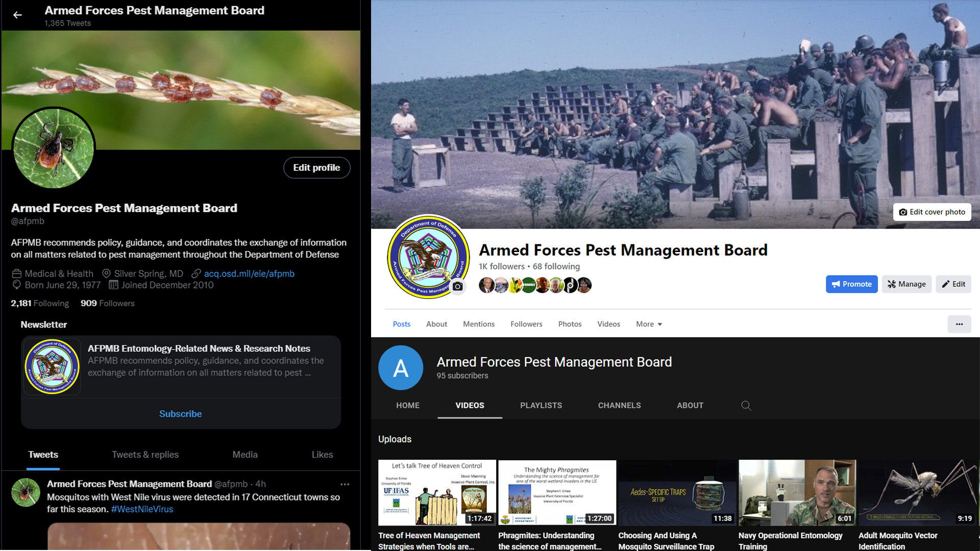980x551 pixels.
Task: Select YouTube VIDEOS tab
Action: [470, 406]
